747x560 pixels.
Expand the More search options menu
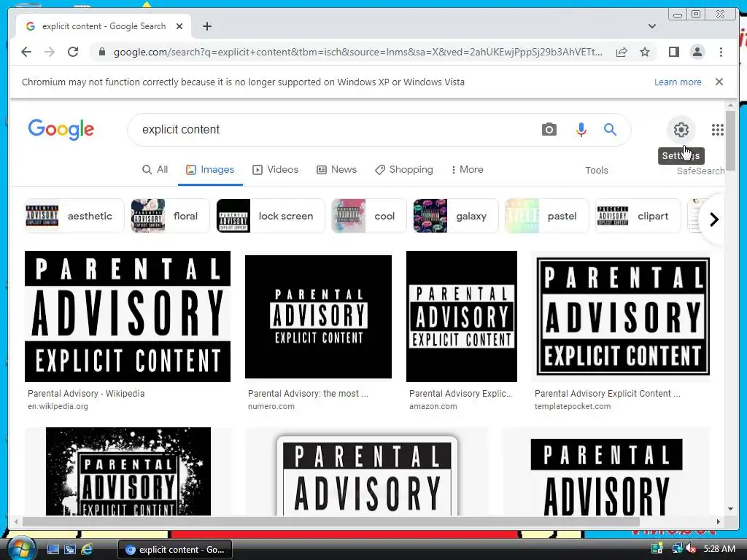468,169
